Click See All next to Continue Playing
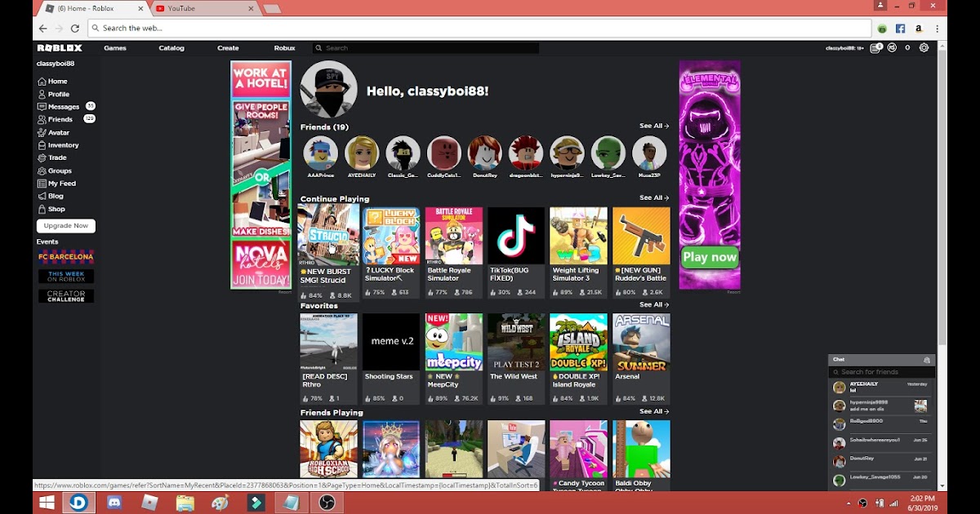The image size is (980, 514). (x=653, y=197)
